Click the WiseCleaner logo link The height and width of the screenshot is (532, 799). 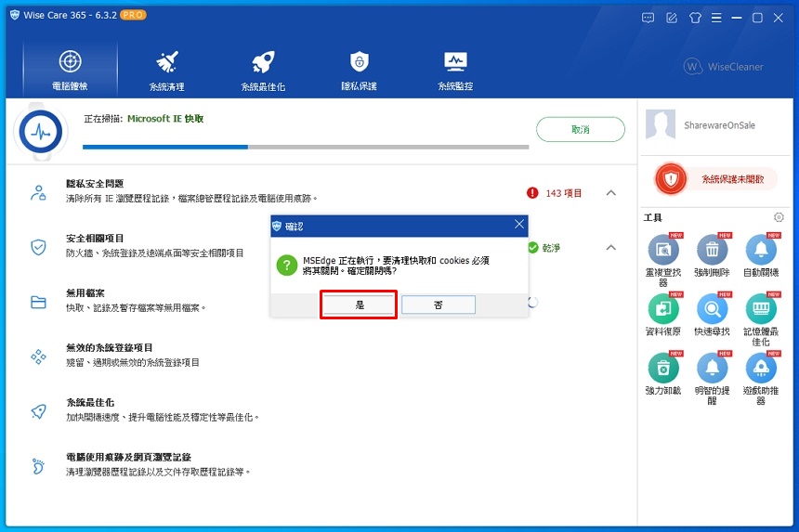pos(724,67)
